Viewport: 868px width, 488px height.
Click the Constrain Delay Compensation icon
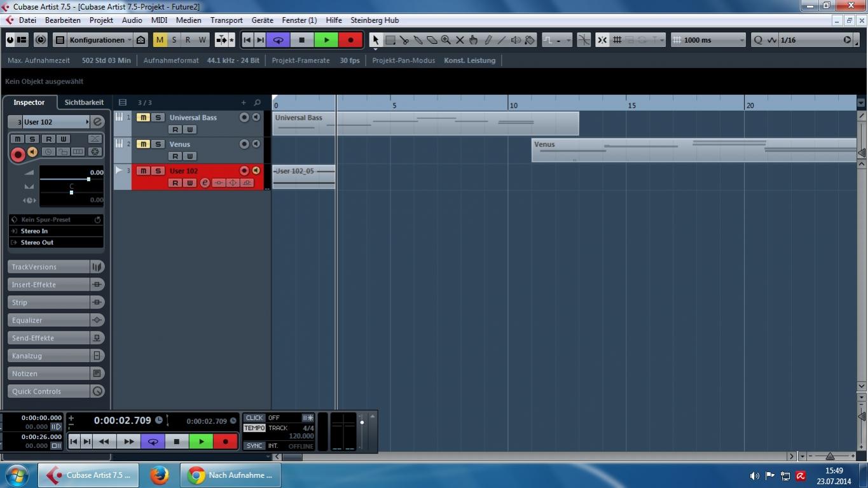pyautogui.click(x=41, y=40)
